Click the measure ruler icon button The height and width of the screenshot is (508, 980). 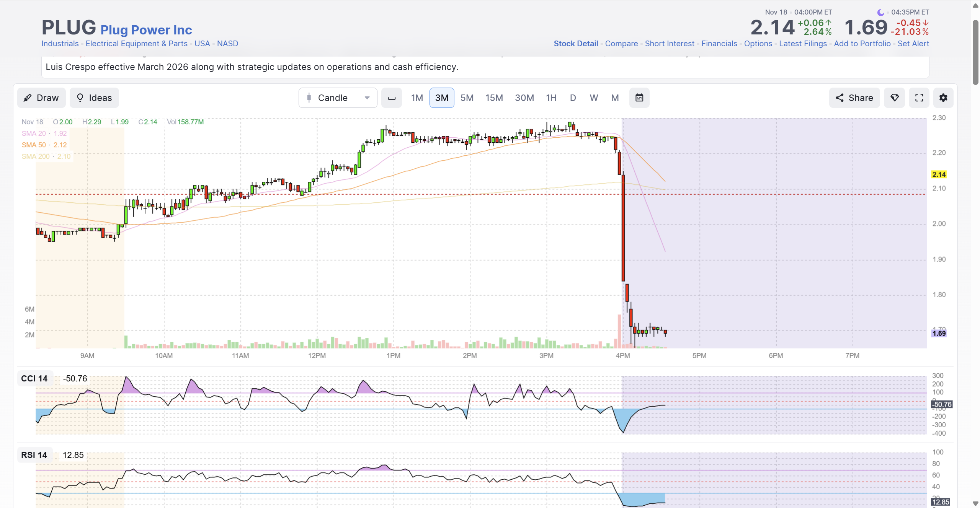(x=391, y=98)
